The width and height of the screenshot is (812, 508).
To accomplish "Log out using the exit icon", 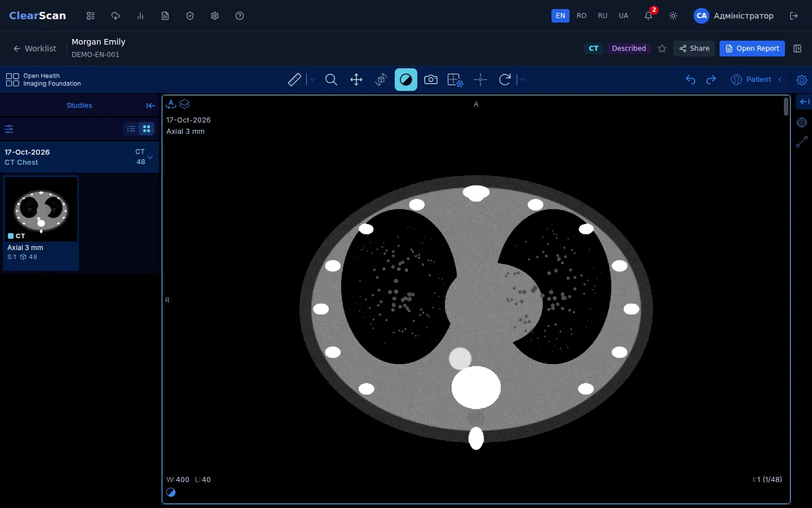I will [x=794, y=16].
